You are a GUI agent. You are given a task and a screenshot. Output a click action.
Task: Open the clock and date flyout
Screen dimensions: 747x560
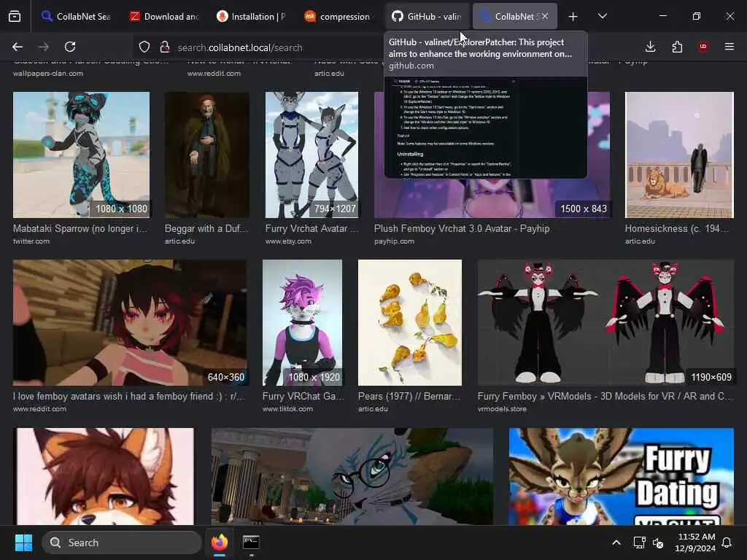click(x=695, y=542)
